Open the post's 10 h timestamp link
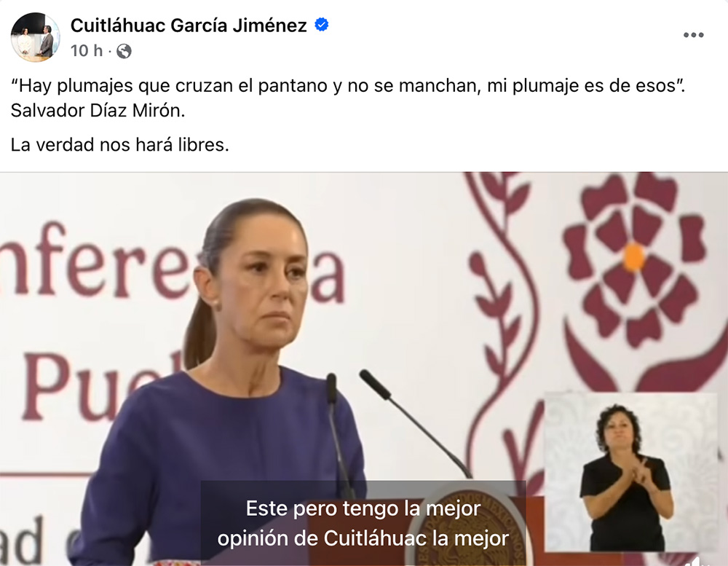Viewport: 728px width, 566px height. pyautogui.click(x=87, y=51)
